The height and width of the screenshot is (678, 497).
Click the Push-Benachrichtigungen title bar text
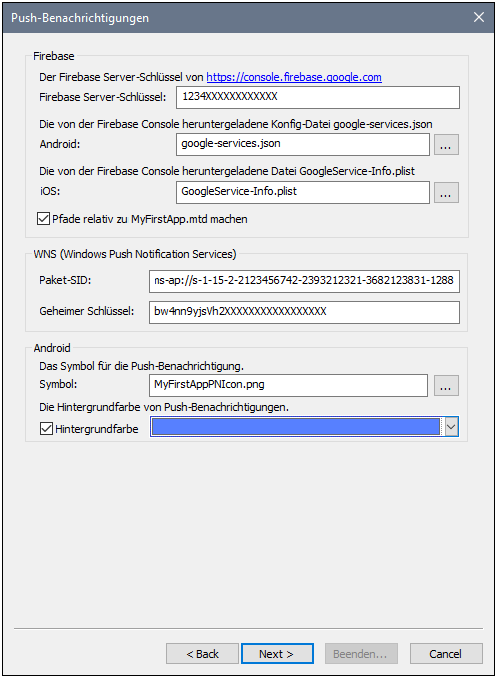point(80,18)
